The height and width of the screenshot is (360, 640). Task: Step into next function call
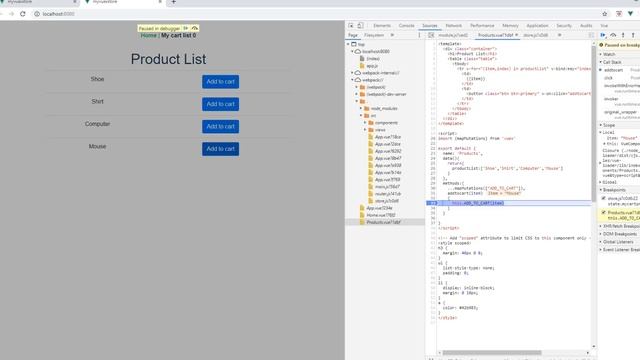click(623, 35)
